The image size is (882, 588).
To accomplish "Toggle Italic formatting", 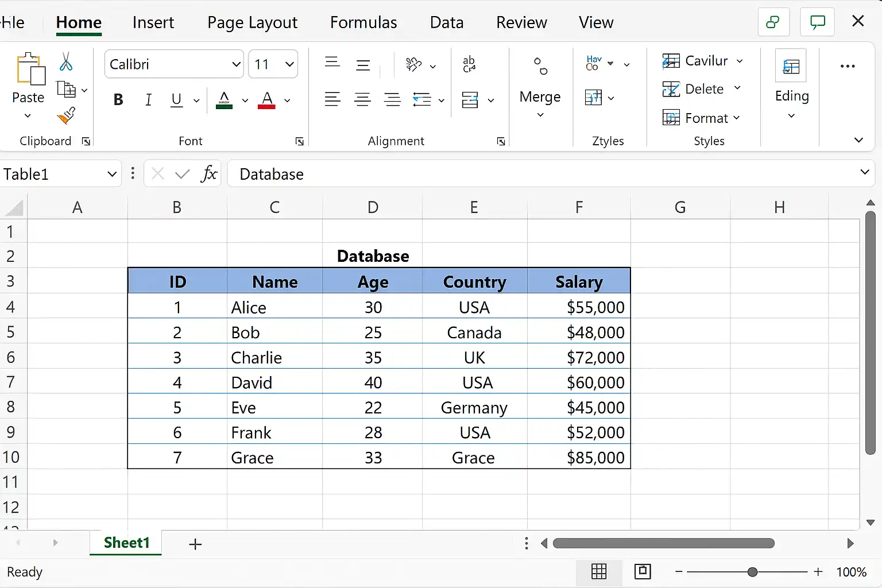I will click(148, 100).
